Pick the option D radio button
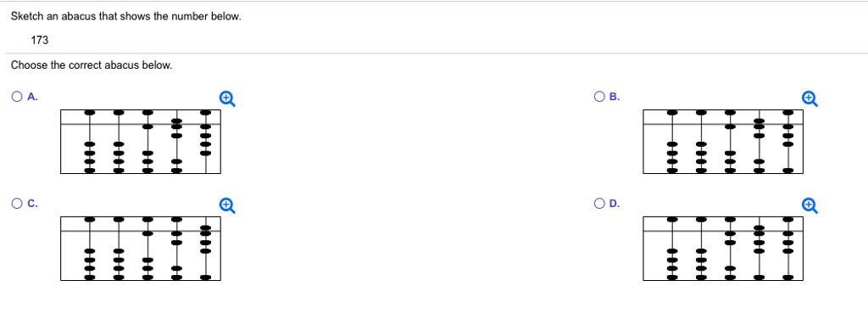This screenshot has height=314, width=868. (x=599, y=204)
